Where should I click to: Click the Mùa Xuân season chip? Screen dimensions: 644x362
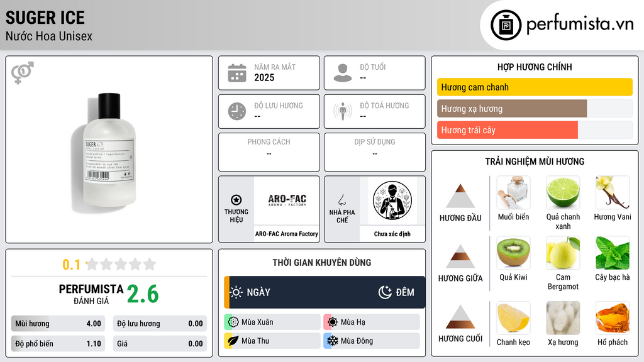pyautogui.click(x=272, y=322)
